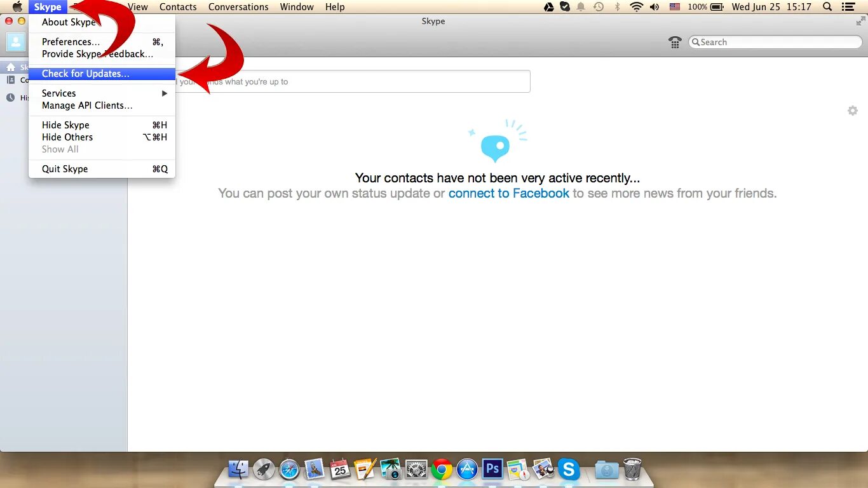Open the US flag input source menu

click(675, 7)
